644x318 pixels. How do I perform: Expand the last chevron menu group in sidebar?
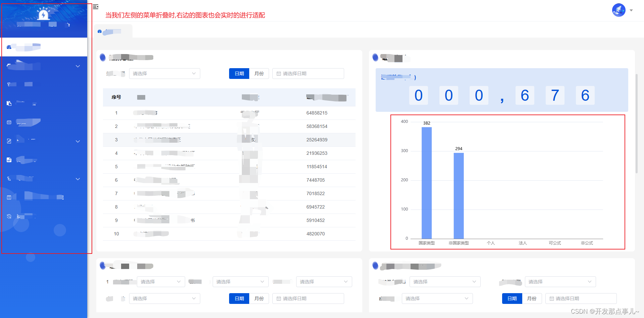(x=78, y=179)
